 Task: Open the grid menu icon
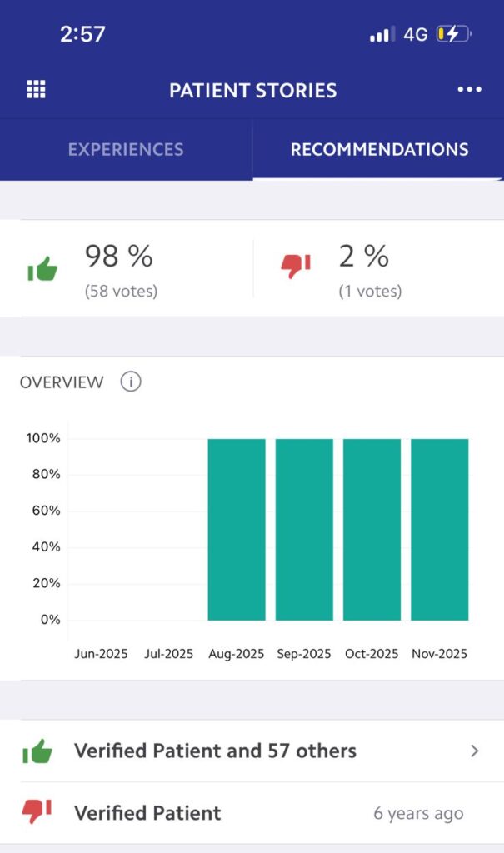point(37,90)
